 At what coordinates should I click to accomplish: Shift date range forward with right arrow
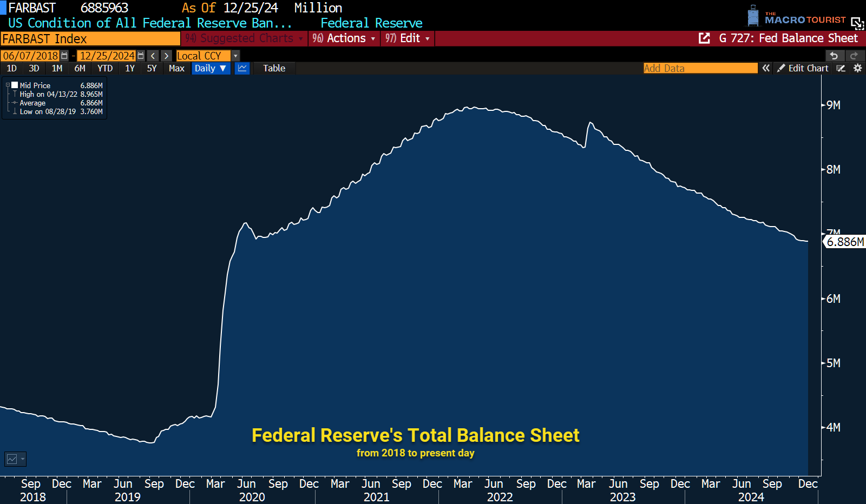point(166,56)
